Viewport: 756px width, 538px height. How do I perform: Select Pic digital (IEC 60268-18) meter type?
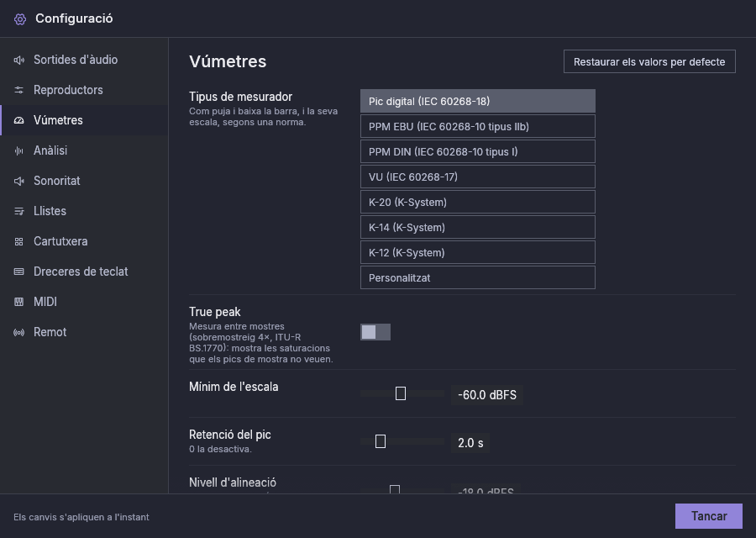[478, 102]
